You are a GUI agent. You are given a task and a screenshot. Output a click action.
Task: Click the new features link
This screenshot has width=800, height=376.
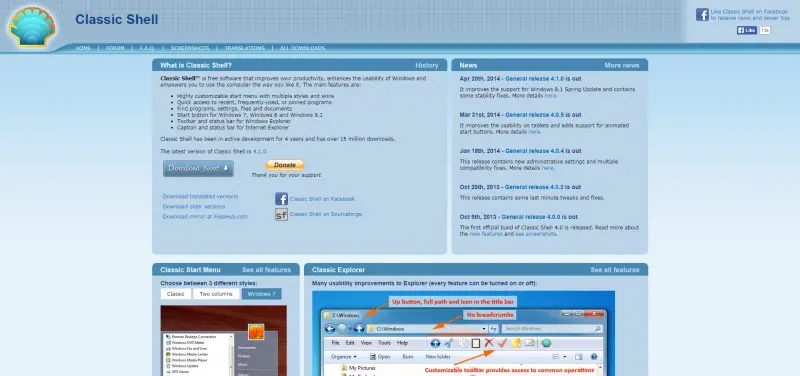486,234
